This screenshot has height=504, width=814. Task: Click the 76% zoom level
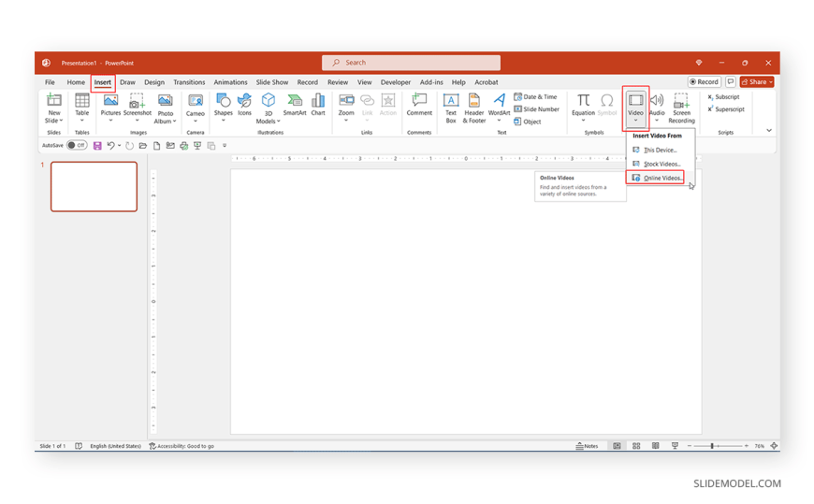[760, 446]
